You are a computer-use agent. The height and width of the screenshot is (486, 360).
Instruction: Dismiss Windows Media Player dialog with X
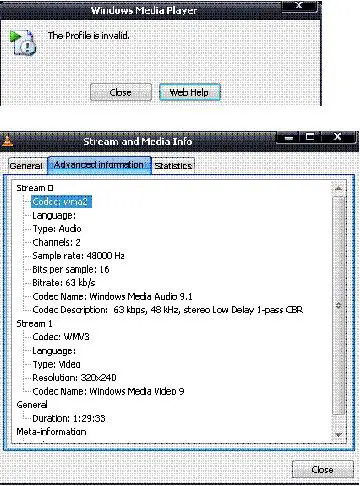[x=299, y=6]
